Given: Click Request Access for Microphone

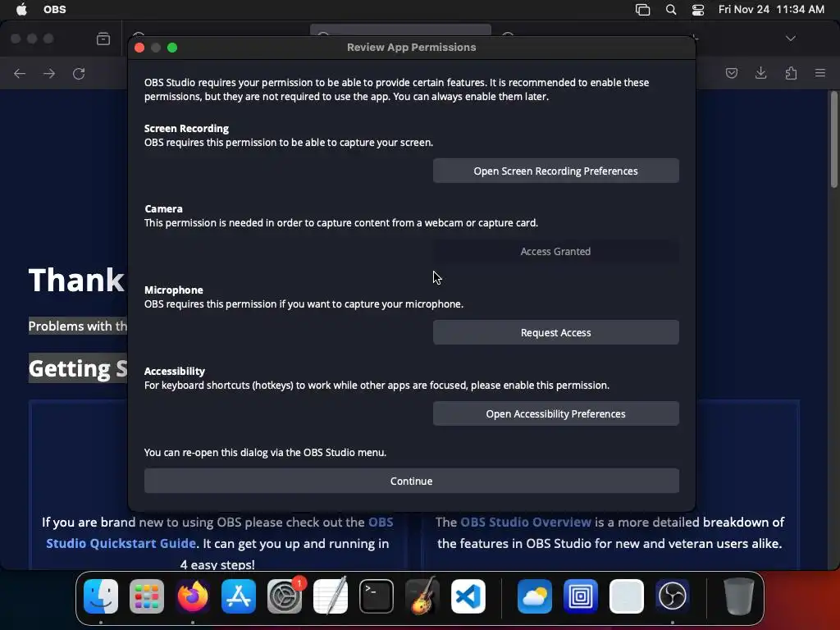Looking at the screenshot, I should point(555,333).
